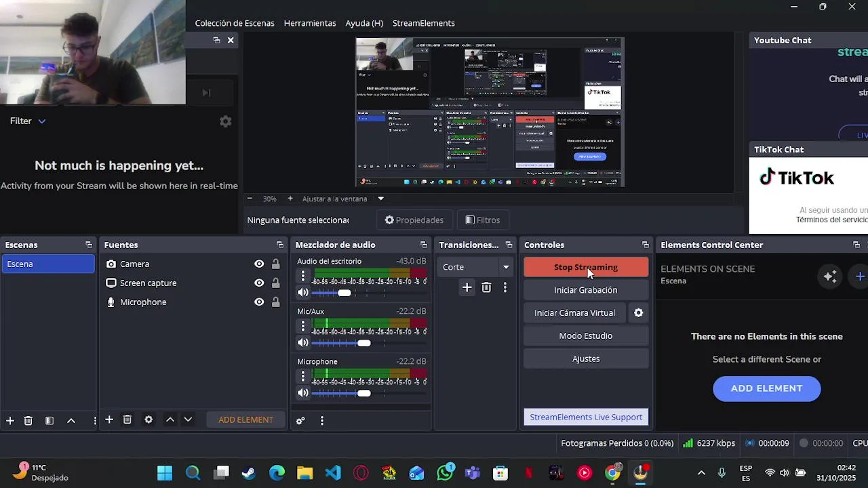Viewport: 868px width, 488px height.
Task: Select the Screen capture source row
Action: [193, 283]
